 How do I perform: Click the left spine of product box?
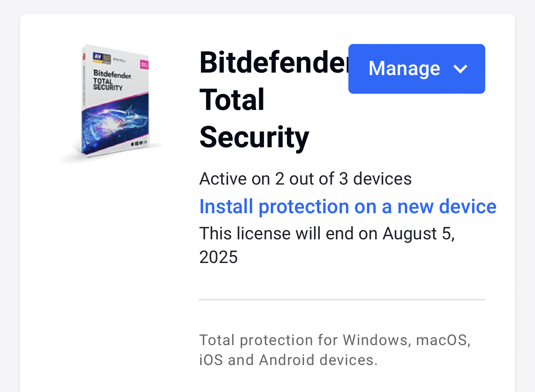(84, 102)
